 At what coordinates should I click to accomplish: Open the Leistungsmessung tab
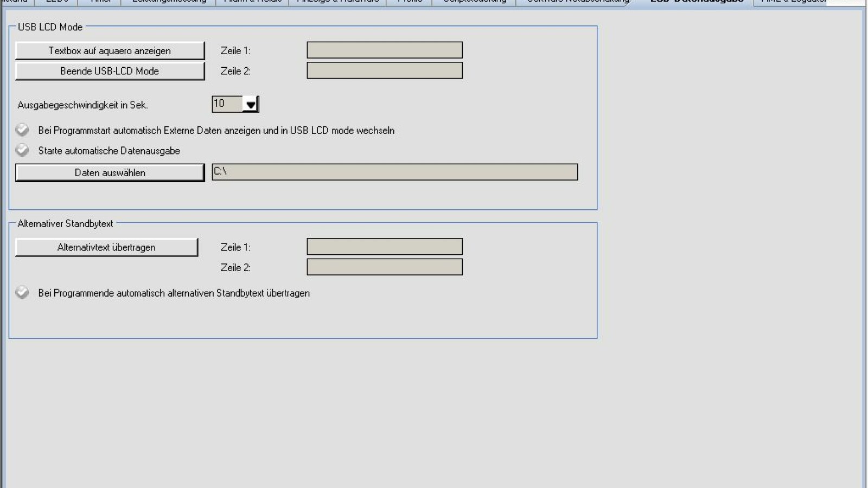click(169, 2)
